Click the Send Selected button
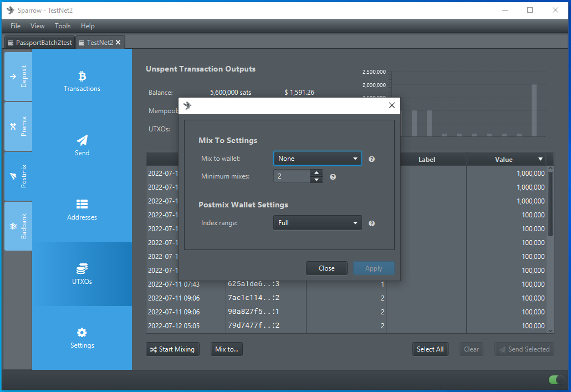The width and height of the screenshot is (571, 392). coord(524,349)
